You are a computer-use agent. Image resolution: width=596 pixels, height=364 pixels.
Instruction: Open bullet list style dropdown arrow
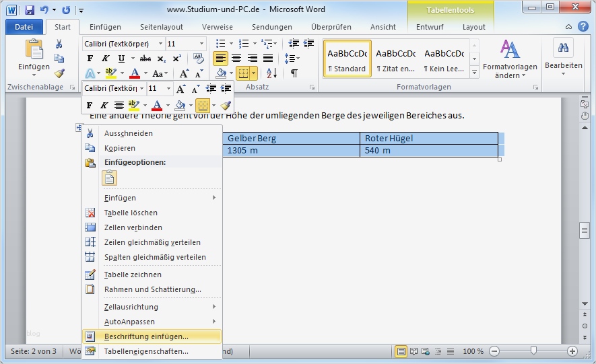click(231, 44)
